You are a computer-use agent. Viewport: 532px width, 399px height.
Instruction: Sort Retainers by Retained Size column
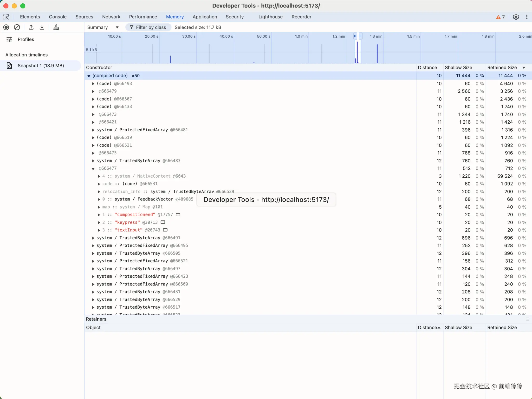[x=508, y=327]
